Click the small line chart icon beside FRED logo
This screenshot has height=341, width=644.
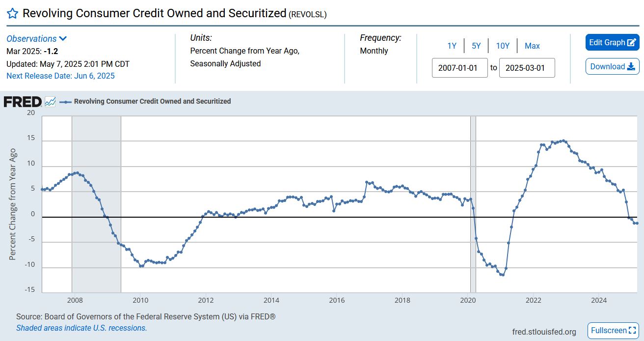(50, 102)
